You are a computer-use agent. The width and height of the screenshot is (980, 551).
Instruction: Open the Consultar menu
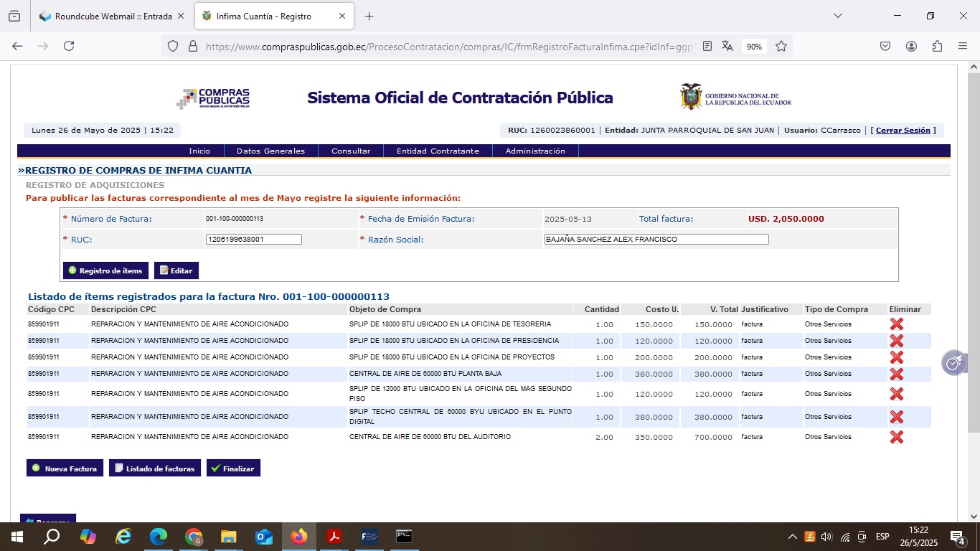pos(351,151)
